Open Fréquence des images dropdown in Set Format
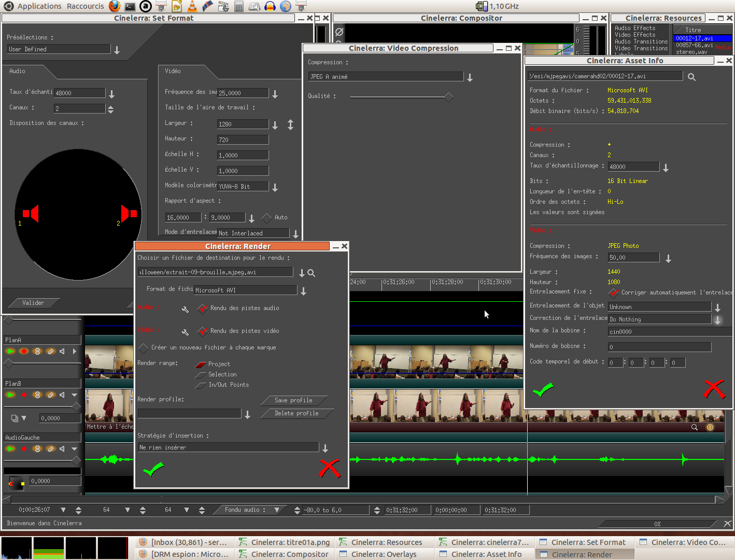 275,94
